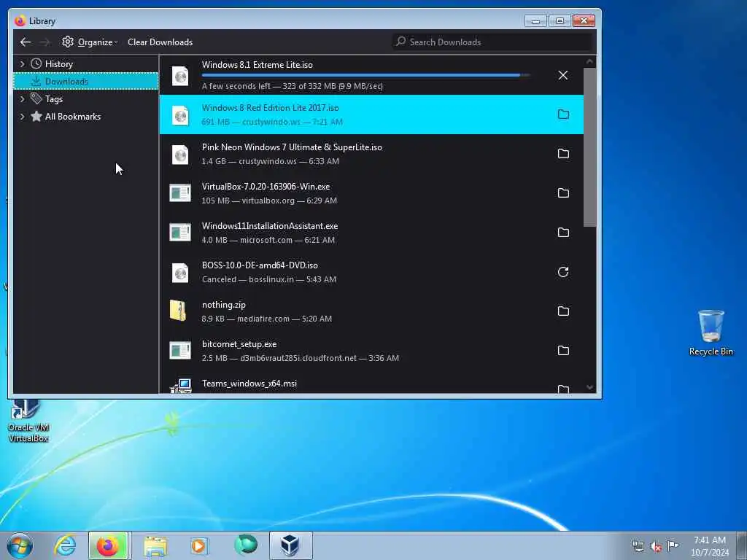Select the Windows11InstallationAssistant.exe entry
This screenshot has height=560, width=747.
pos(371,233)
